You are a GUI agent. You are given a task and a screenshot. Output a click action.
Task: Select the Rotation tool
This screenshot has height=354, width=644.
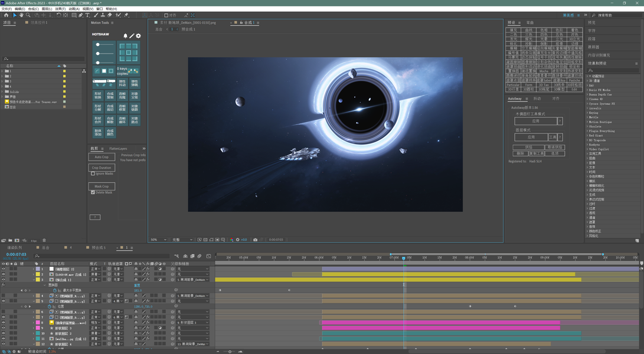click(58, 15)
